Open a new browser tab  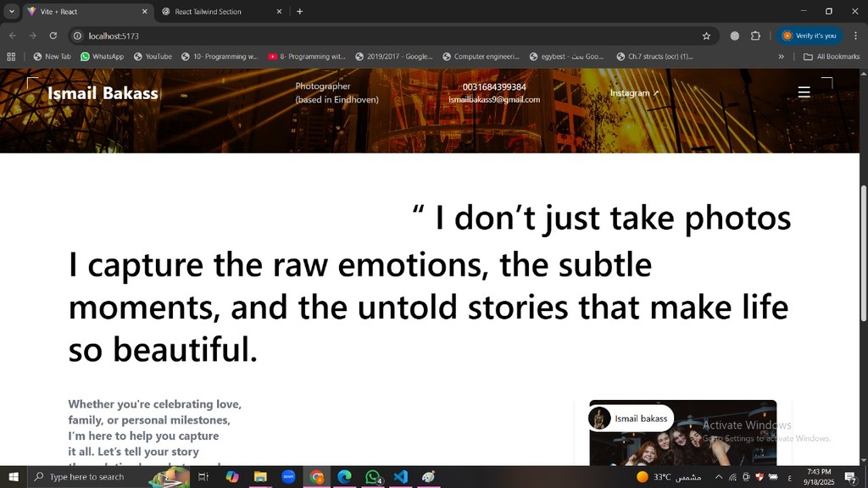299,12
